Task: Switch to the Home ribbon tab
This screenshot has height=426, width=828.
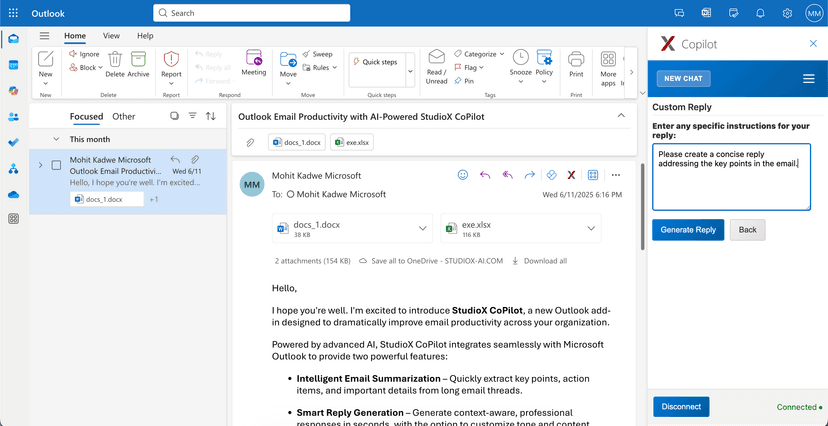Action: pyautogui.click(x=75, y=36)
